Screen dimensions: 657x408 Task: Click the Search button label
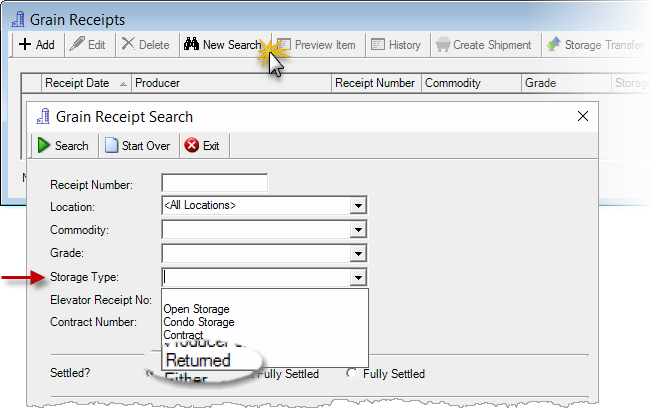[72, 146]
